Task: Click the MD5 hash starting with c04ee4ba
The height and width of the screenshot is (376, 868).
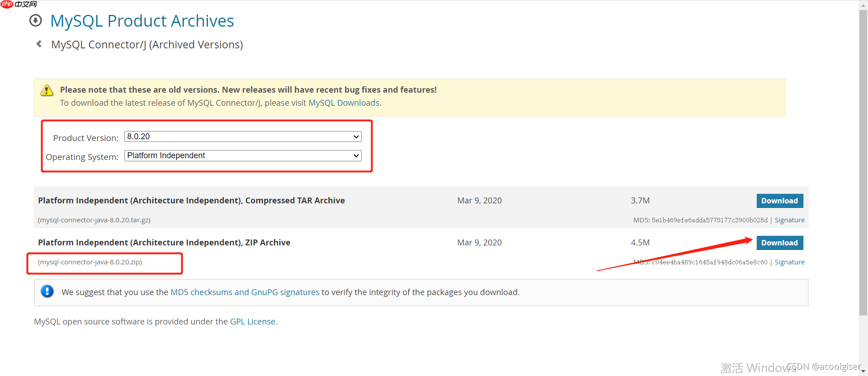Action: (710, 262)
